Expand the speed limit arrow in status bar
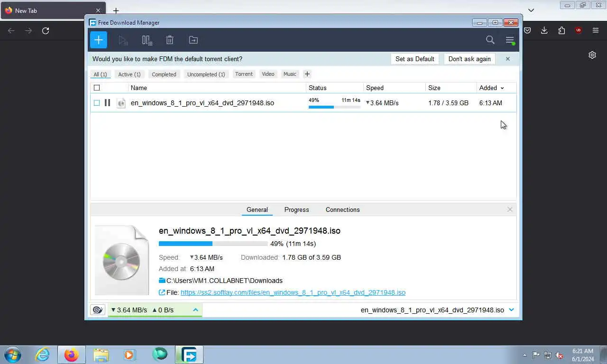This screenshot has height=364, width=607. tap(195, 310)
